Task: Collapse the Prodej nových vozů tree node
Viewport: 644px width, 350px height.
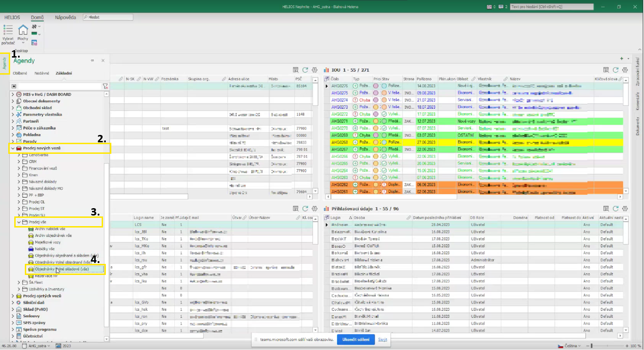Action: click(13, 148)
